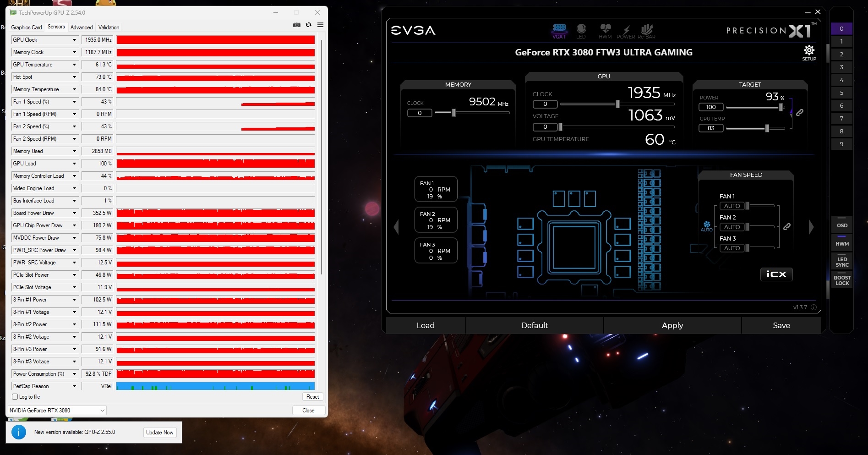The width and height of the screenshot is (868, 455).
Task: Click the GPU-Z title bar app icon
Action: pos(13,13)
